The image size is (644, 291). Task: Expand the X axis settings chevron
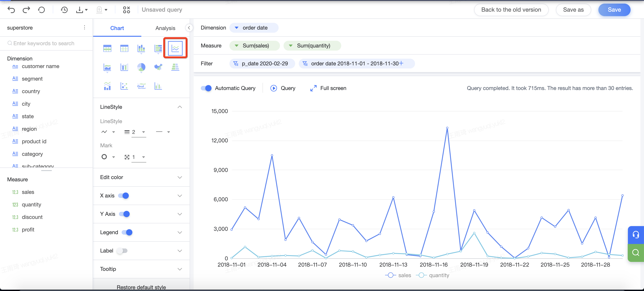(180, 195)
